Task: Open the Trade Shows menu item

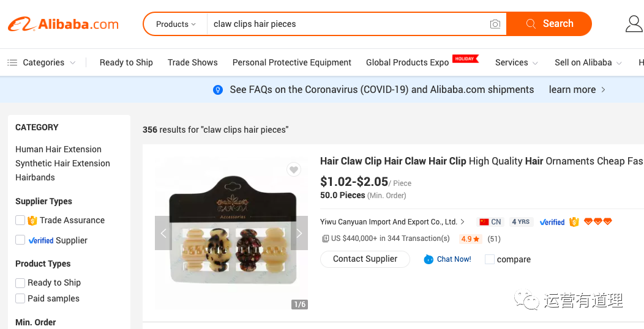Action: pos(193,62)
